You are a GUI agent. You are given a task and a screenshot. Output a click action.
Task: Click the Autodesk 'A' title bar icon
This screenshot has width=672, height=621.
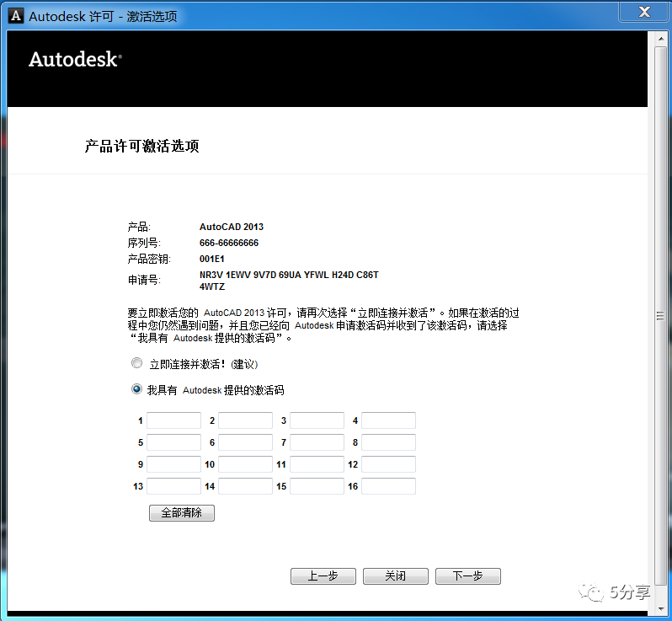(x=16, y=16)
